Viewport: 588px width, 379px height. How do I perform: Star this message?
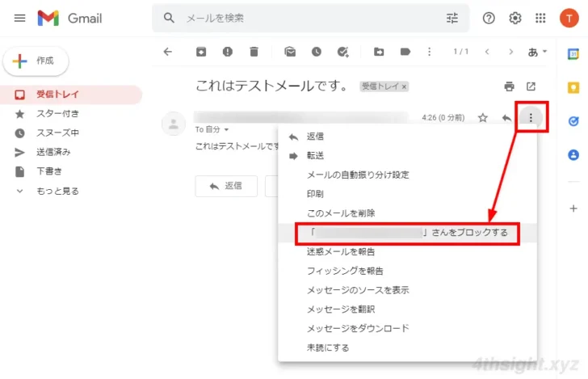(x=483, y=118)
